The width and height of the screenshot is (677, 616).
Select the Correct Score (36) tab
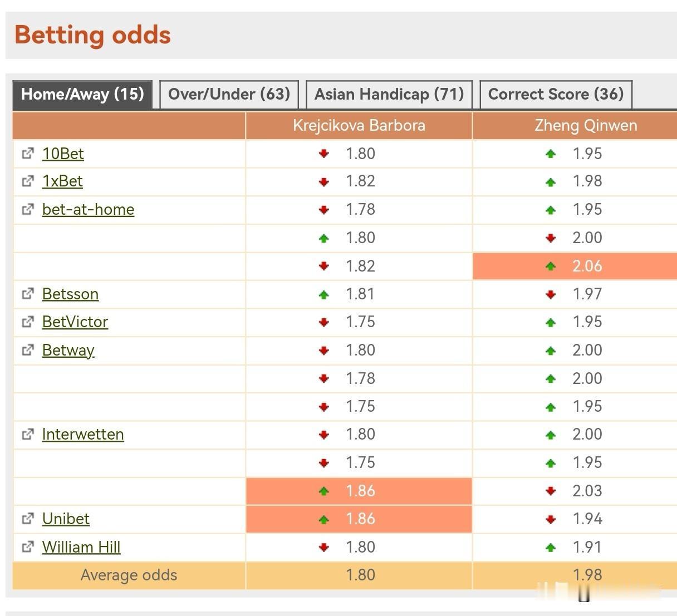[556, 94]
